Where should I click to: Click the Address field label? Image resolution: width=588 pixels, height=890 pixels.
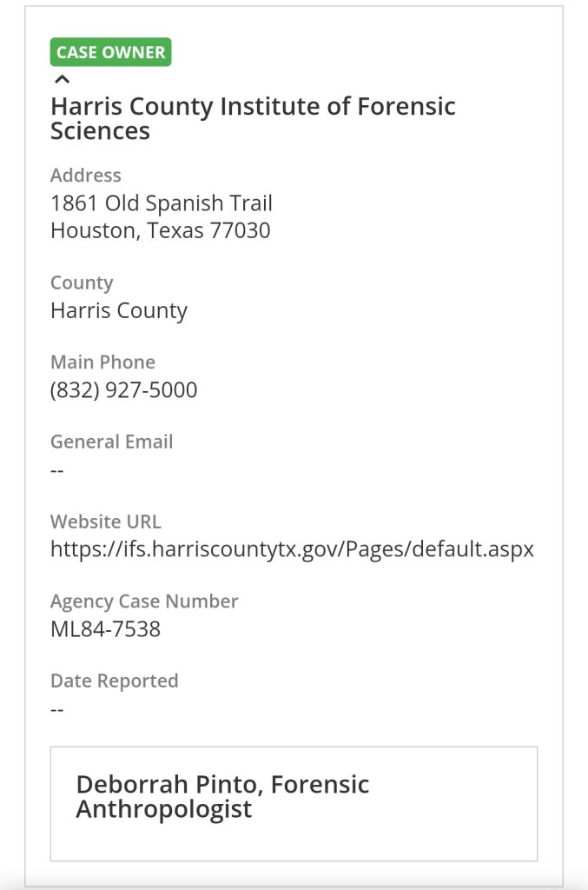click(86, 176)
